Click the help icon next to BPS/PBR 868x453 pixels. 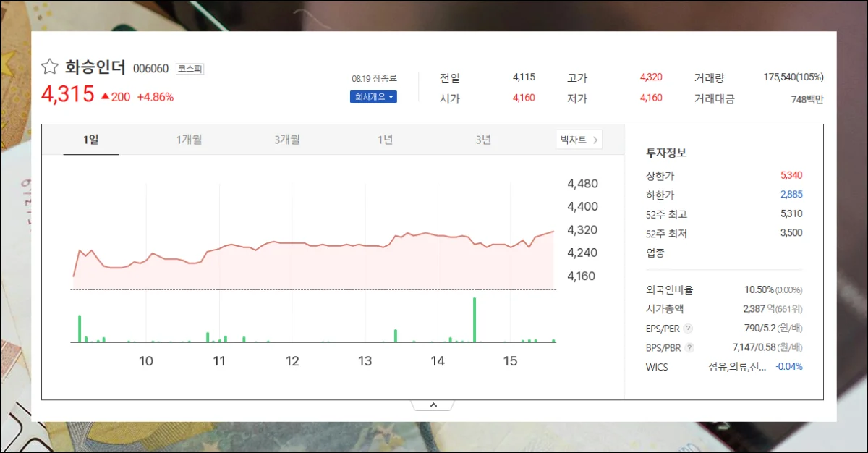pos(689,347)
